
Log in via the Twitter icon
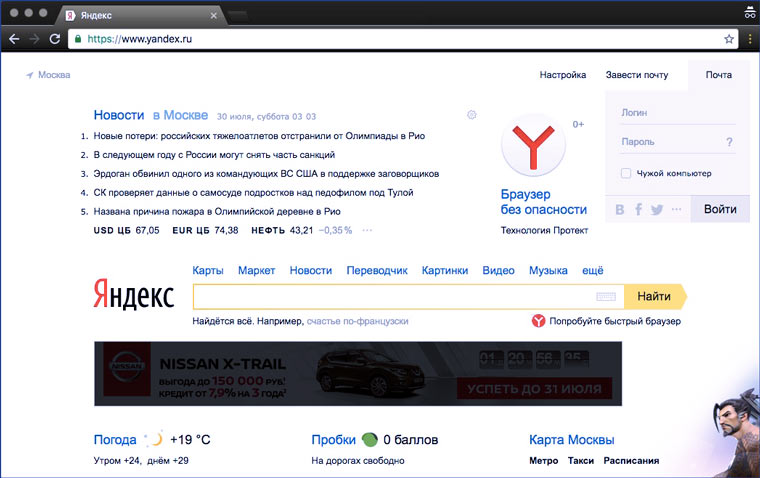657,209
